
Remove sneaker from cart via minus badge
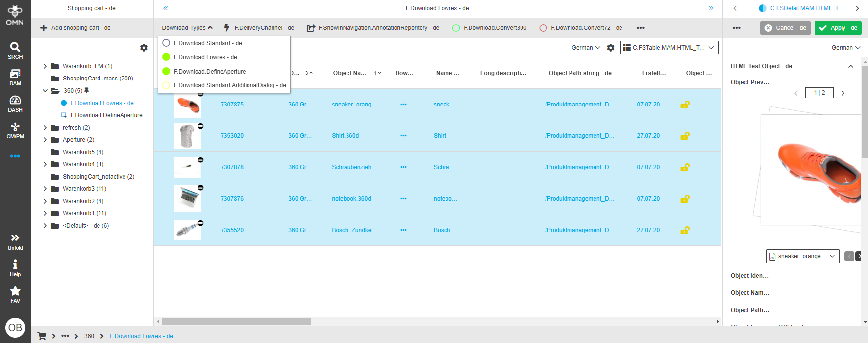click(200, 94)
